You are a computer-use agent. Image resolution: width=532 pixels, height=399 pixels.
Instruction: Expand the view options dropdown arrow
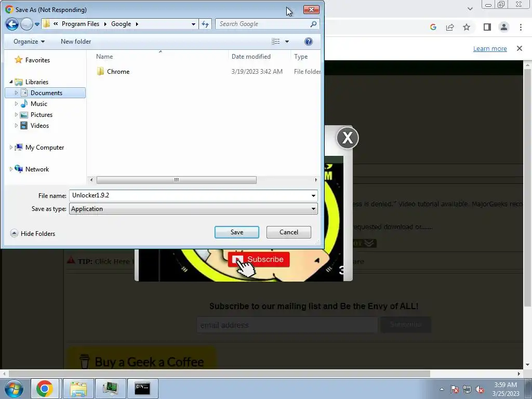click(x=287, y=42)
